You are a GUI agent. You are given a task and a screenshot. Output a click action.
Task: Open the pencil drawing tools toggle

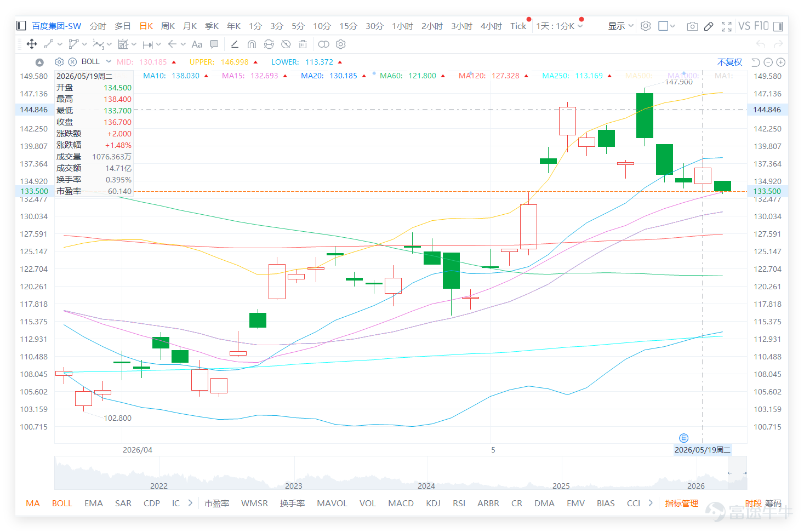[x=709, y=26]
